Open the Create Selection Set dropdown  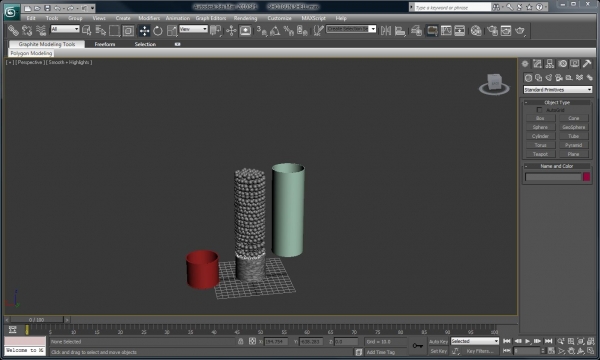351,29
